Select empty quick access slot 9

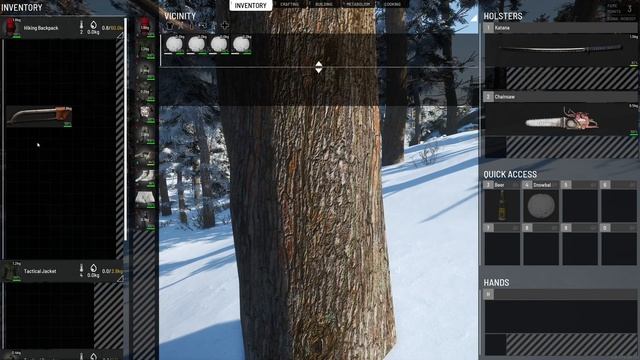(x=580, y=249)
